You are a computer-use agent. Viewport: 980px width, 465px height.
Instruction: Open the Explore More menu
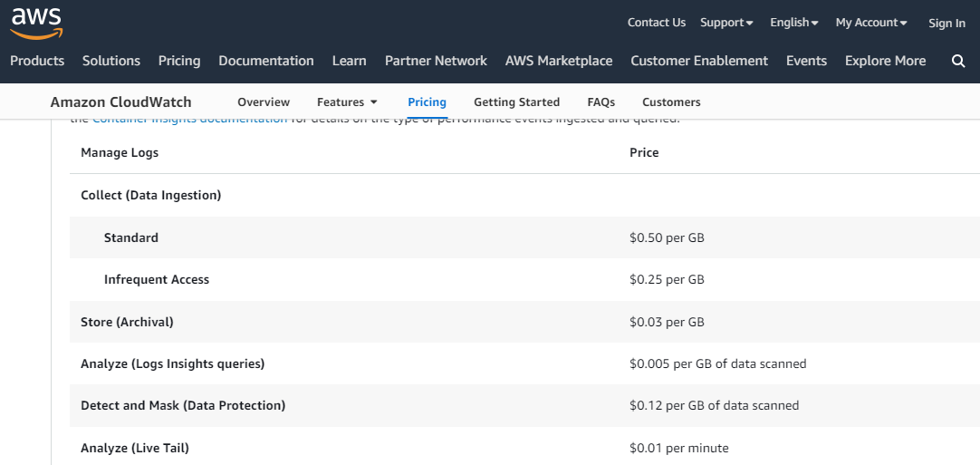click(885, 61)
